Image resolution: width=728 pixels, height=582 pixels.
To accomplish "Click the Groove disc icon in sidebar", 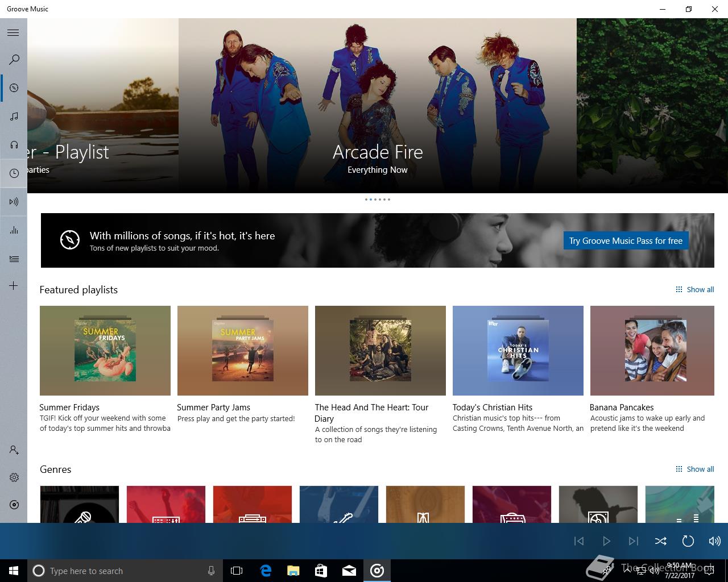I will 14,505.
